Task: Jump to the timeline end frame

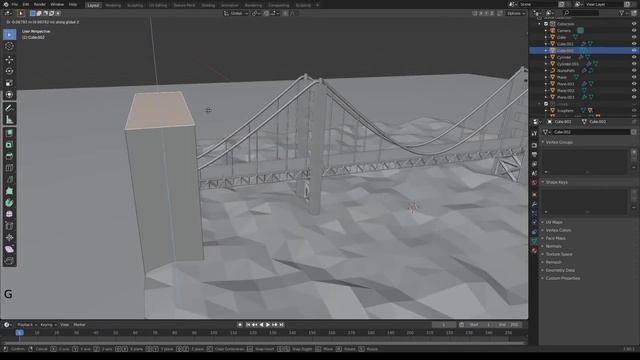Action: point(282,325)
